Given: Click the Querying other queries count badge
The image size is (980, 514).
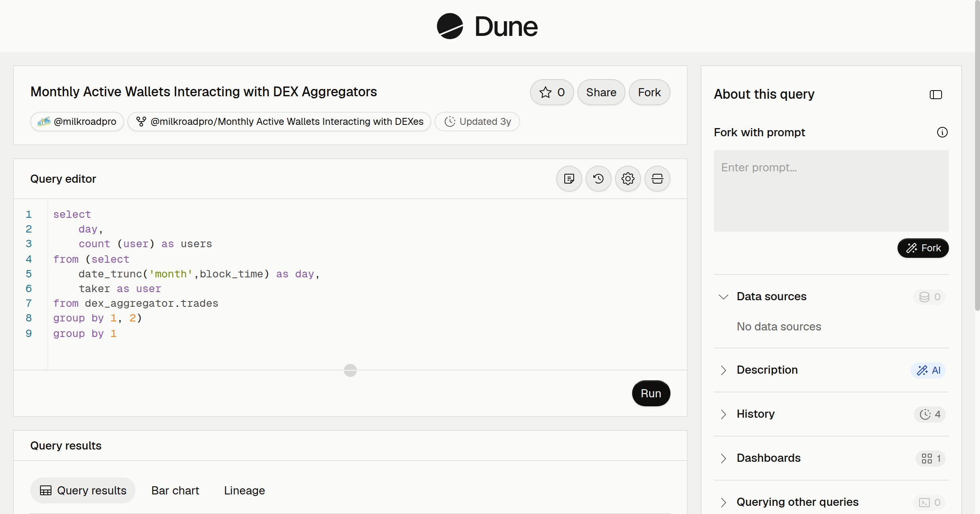Looking at the screenshot, I should click(929, 503).
